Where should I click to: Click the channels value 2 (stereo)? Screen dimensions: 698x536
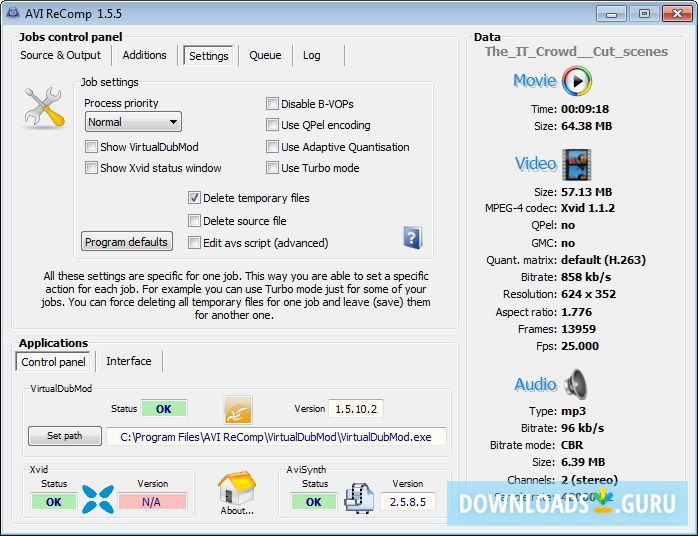(589, 479)
